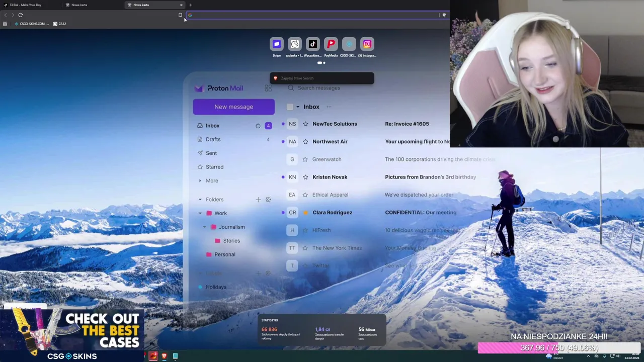Bookmark this page with the bookmark icon
Screen dimensions: 644x362
tap(180, 15)
